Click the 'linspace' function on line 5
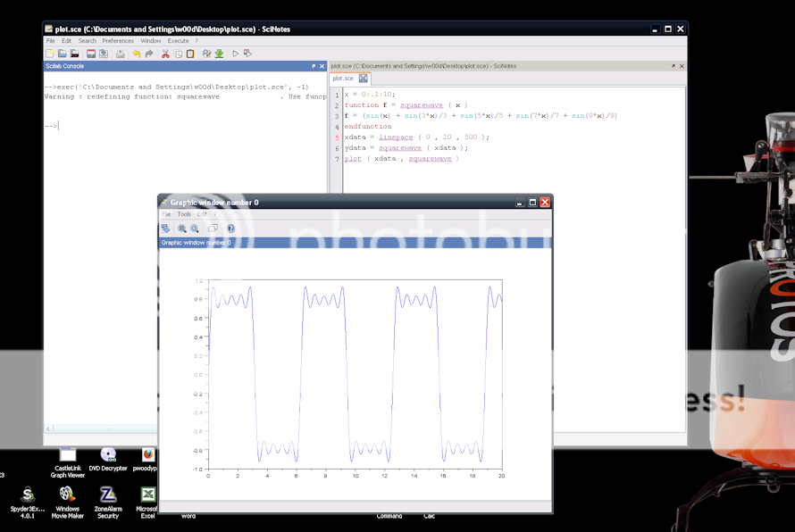The width and height of the screenshot is (795, 532). [396, 137]
